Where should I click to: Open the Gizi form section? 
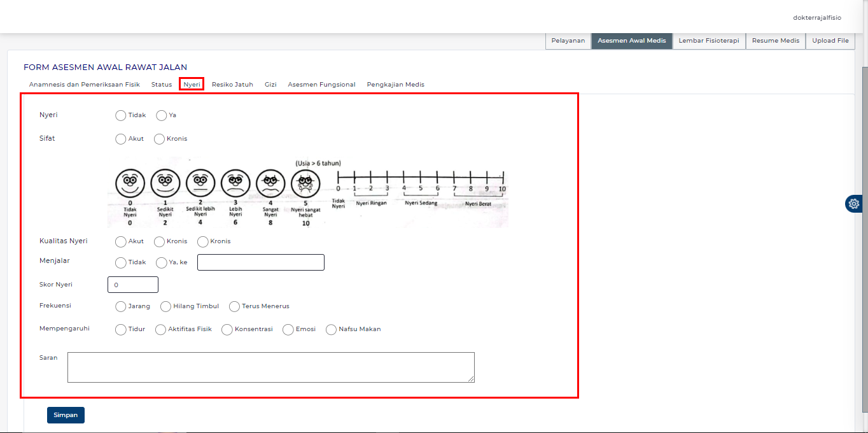[270, 84]
